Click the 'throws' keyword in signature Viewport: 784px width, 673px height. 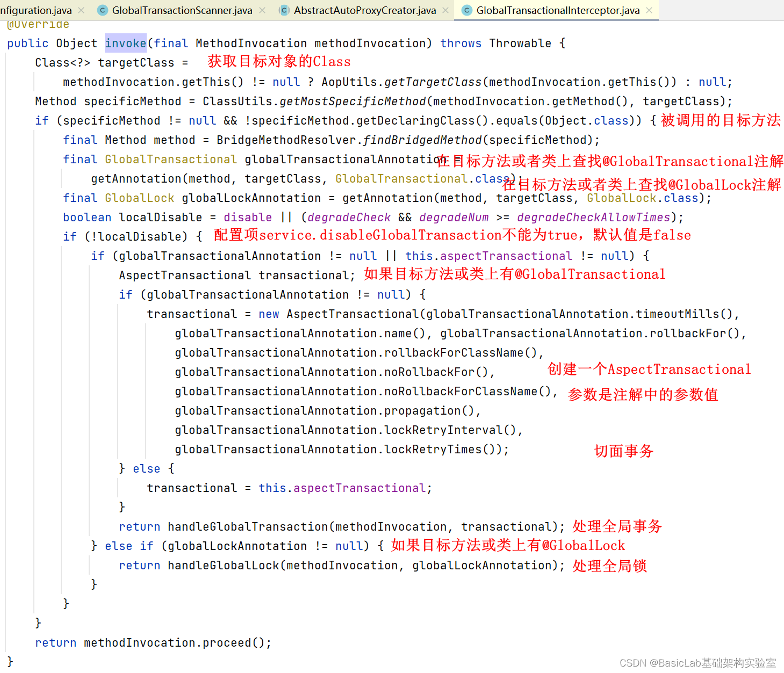461,44
